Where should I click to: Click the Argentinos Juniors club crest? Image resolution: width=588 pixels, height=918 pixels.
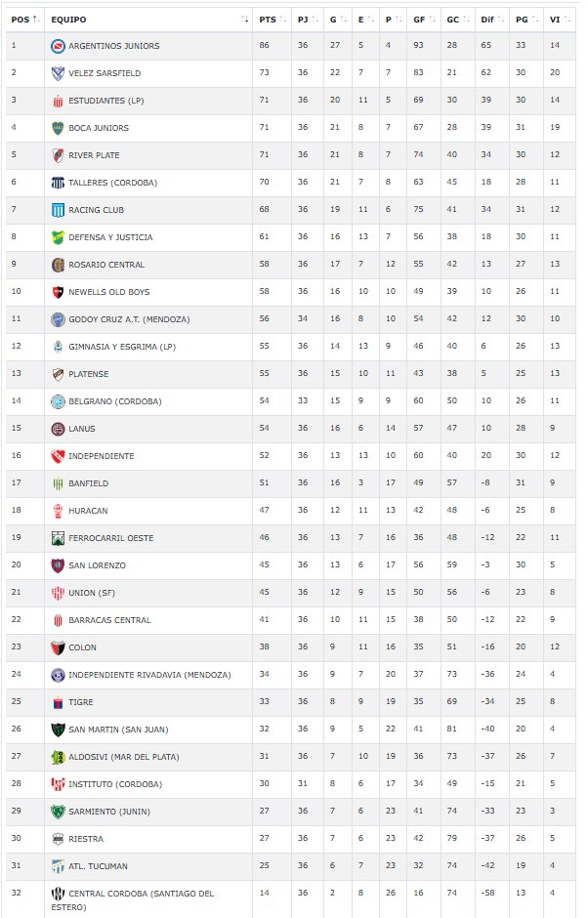58,46
